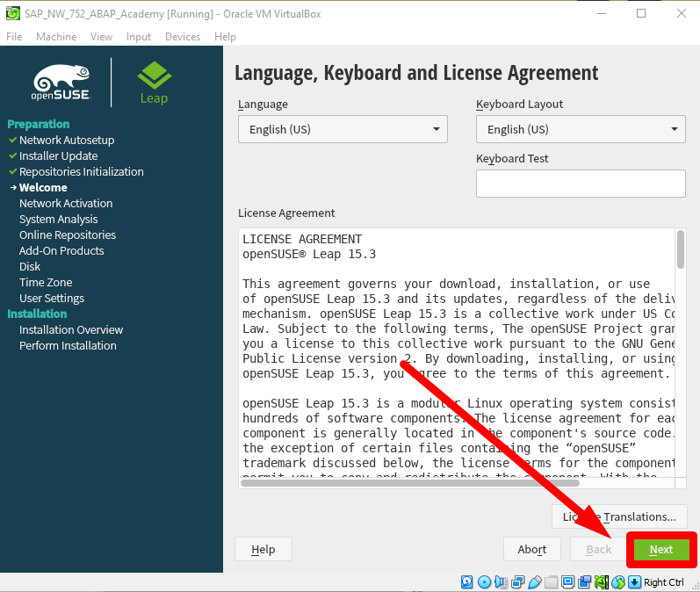Click the optical disc status icon

pyautogui.click(x=484, y=582)
